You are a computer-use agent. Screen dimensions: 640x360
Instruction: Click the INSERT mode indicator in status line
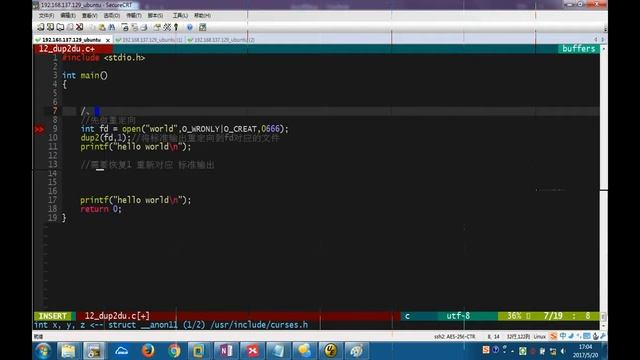tap(53, 316)
